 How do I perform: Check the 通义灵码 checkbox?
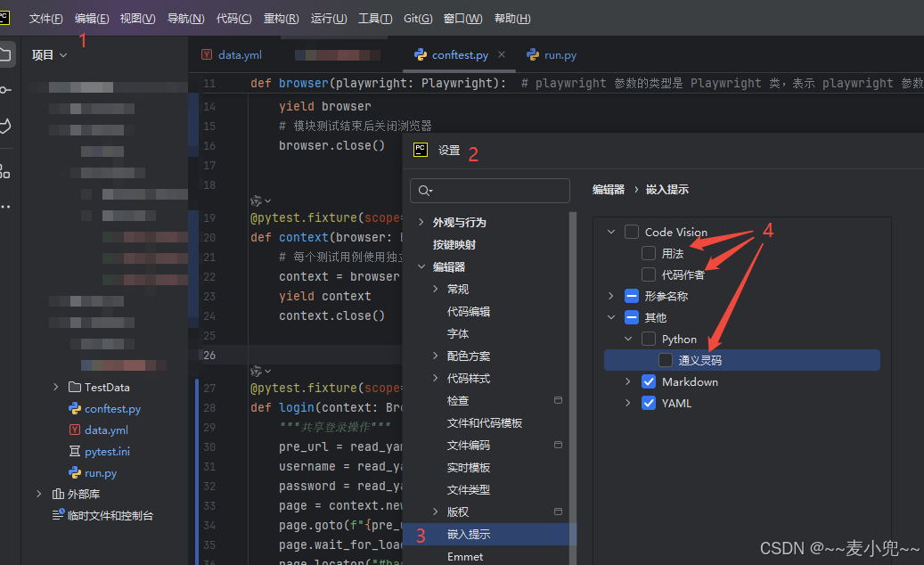(666, 360)
